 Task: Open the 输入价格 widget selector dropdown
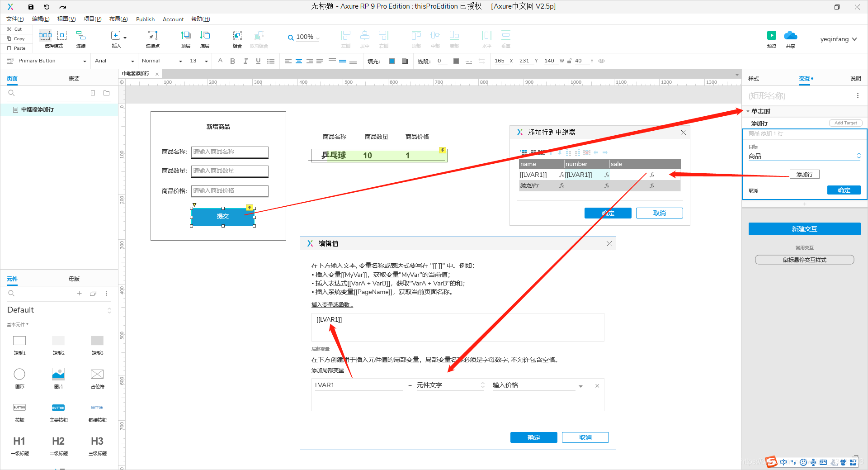click(580, 386)
